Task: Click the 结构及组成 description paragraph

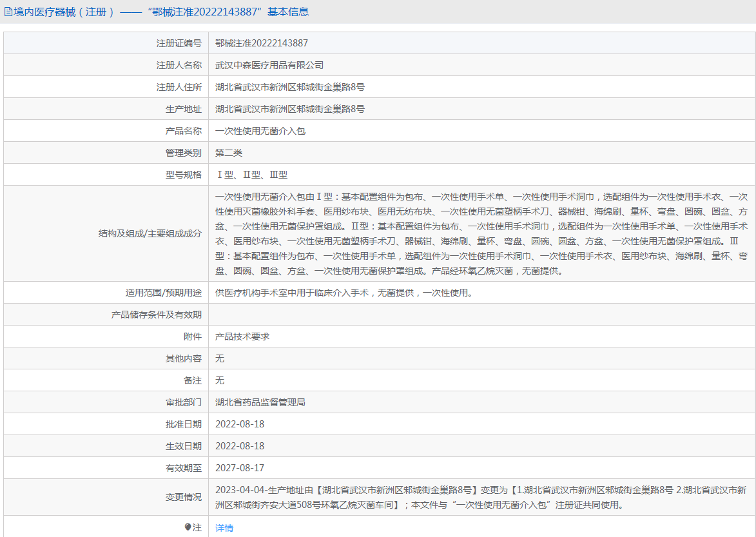Action: pyautogui.click(x=481, y=233)
